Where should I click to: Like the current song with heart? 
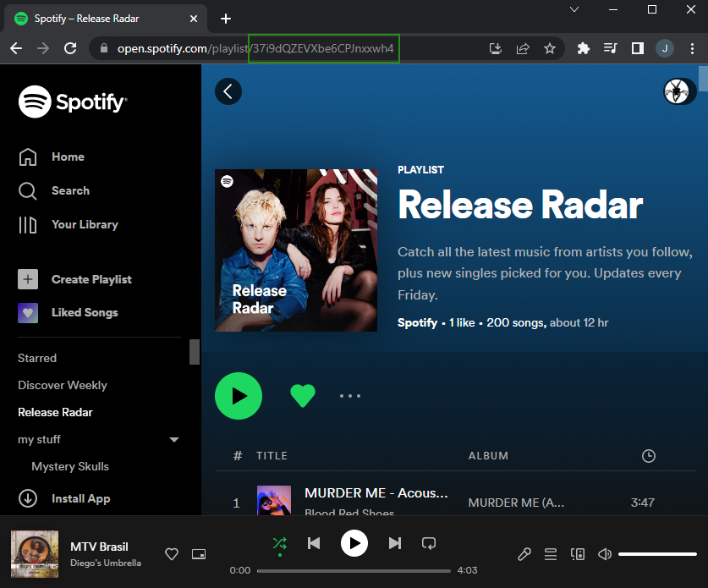click(172, 554)
